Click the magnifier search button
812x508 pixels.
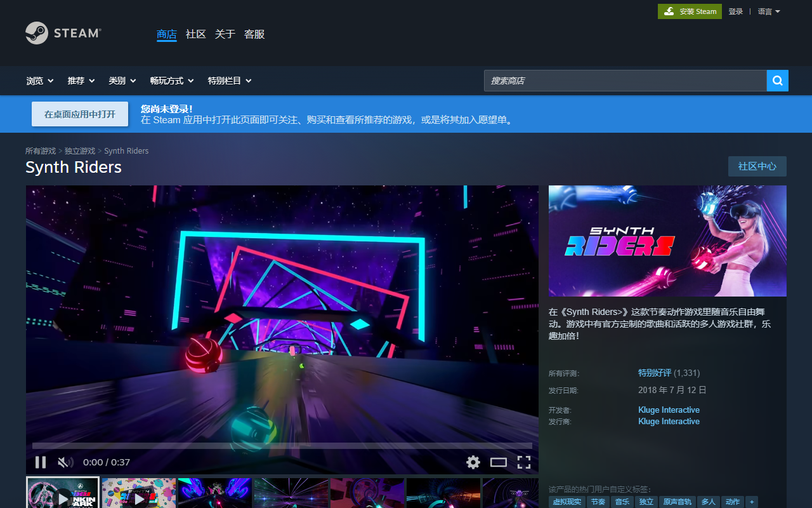pyautogui.click(x=778, y=81)
